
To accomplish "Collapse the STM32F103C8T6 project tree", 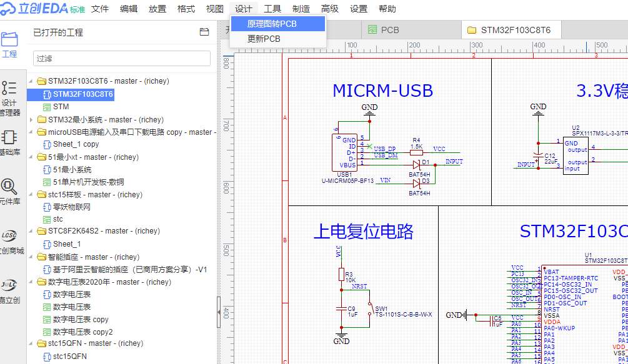I will click(x=31, y=81).
